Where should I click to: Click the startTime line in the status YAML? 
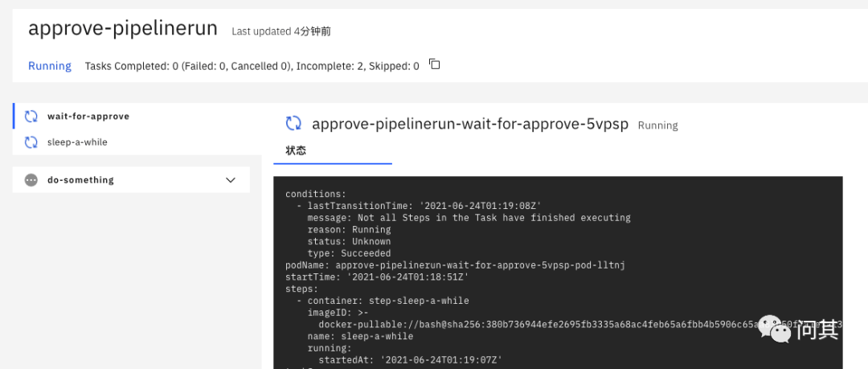click(x=377, y=277)
